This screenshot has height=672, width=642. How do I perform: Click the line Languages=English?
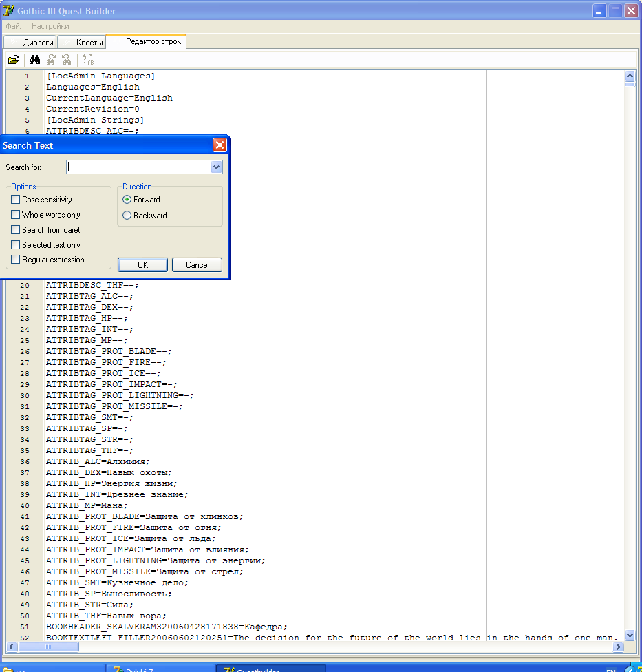(92, 87)
